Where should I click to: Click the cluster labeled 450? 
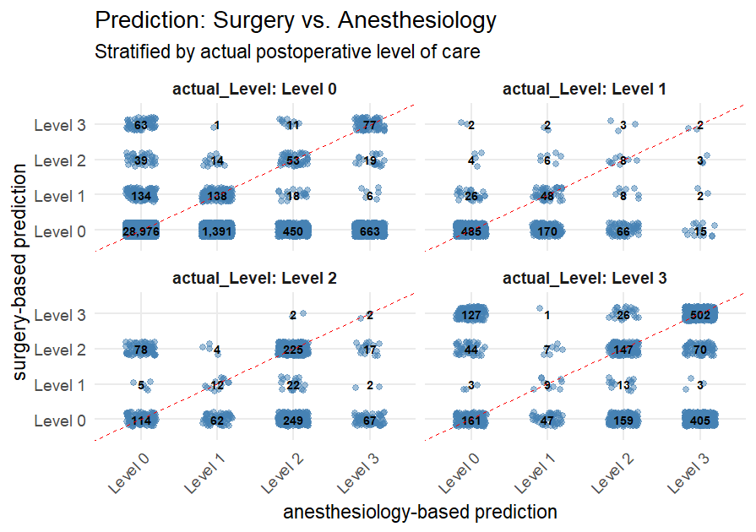[x=293, y=231]
